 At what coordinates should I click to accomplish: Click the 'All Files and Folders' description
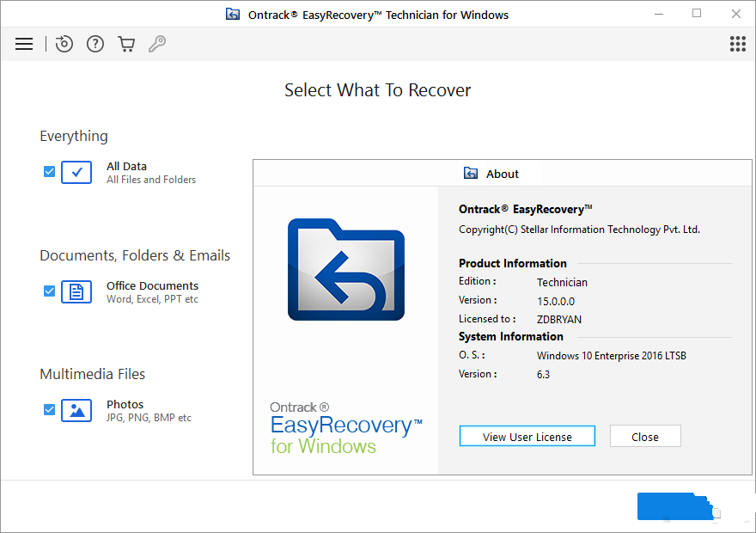[x=151, y=180]
